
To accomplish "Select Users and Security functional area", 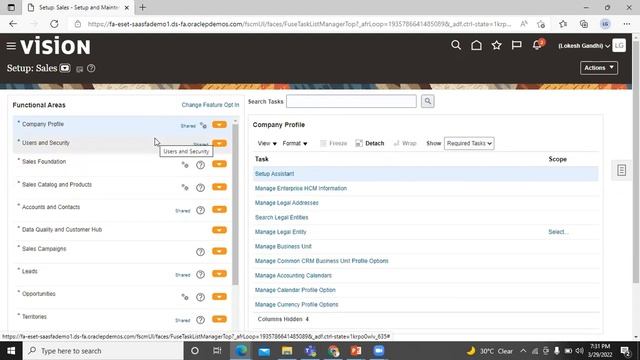I will [46, 143].
